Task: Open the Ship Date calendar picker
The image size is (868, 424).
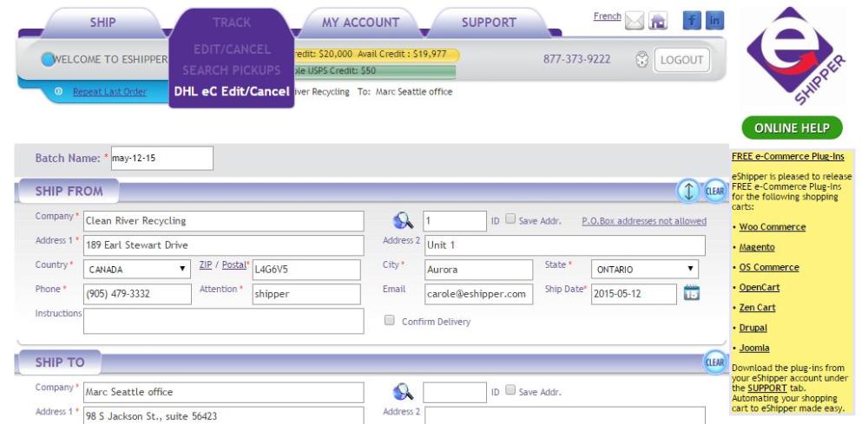Action: (692, 293)
